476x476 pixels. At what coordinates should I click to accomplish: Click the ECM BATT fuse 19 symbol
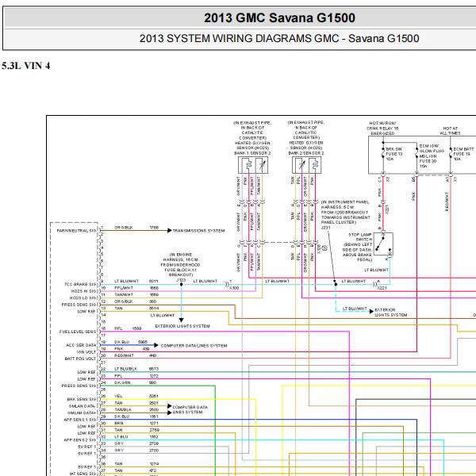451,154
